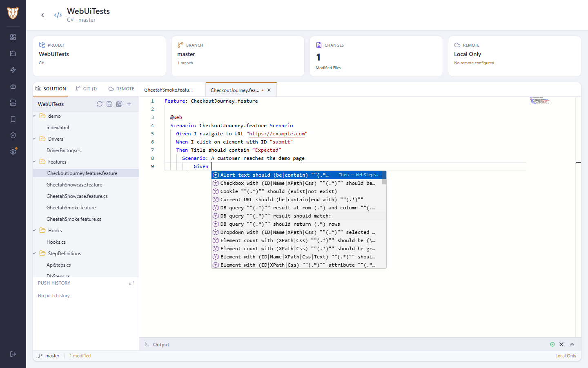Click the code brackets icon beside WebUiTests
Viewport: 588px width, 368px height.
[x=58, y=15]
